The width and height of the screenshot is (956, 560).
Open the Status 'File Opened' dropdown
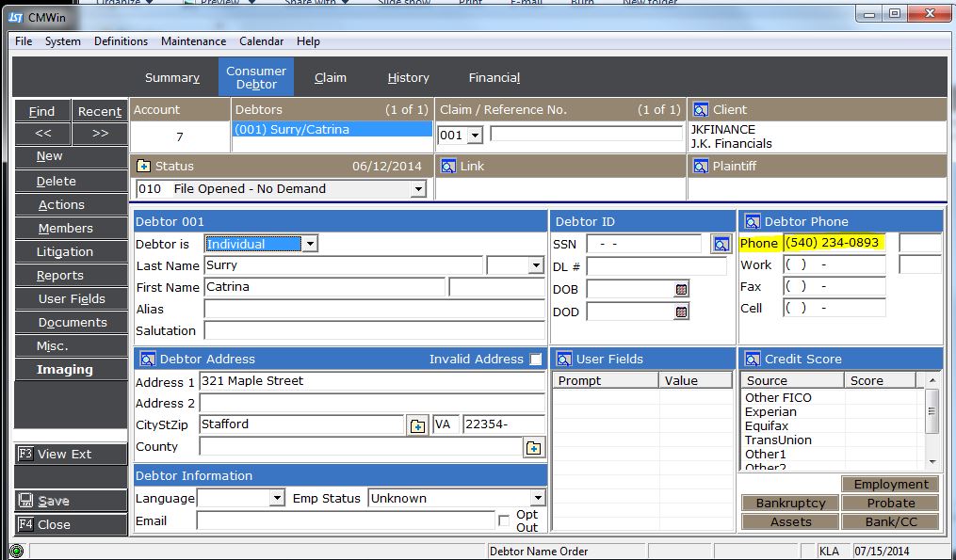[x=418, y=189]
